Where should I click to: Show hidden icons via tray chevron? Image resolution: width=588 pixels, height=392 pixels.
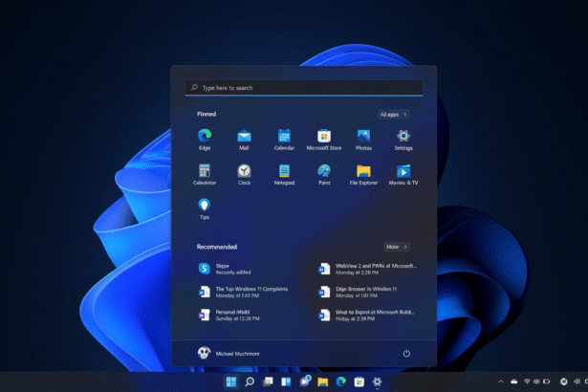point(501,381)
